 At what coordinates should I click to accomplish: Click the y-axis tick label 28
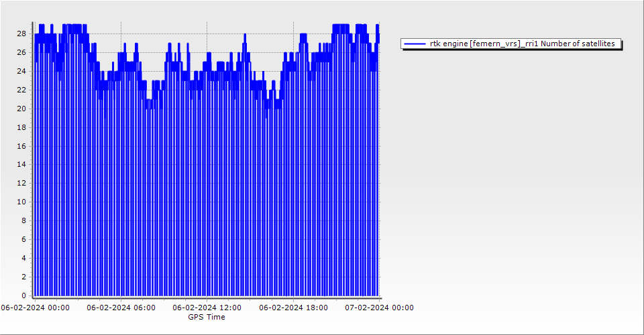pos(21,33)
